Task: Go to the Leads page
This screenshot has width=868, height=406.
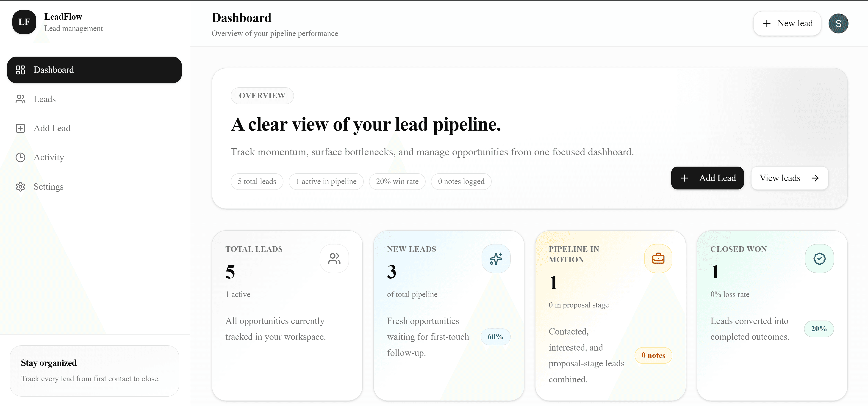Action: pos(94,99)
